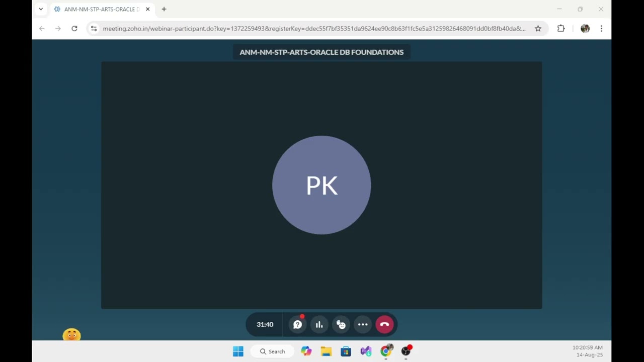Open the polls bar chart icon
Image resolution: width=644 pixels, height=362 pixels.
pos(319,324)
